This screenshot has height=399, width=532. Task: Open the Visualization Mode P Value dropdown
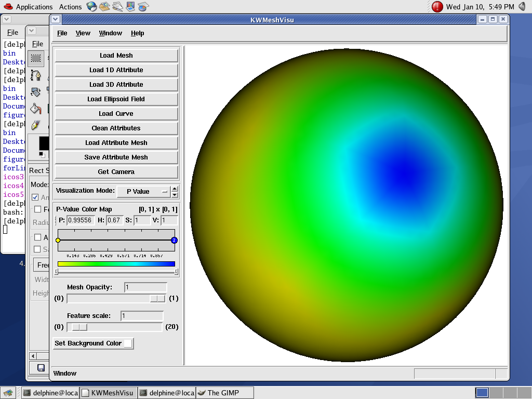(x=143, y=191)
